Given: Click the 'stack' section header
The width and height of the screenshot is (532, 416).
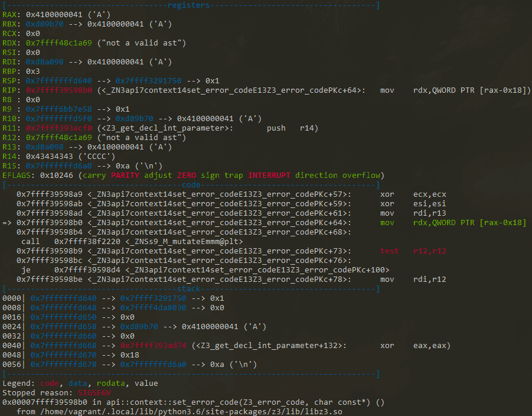Looking at the screenshot, I should pos(188,288).
